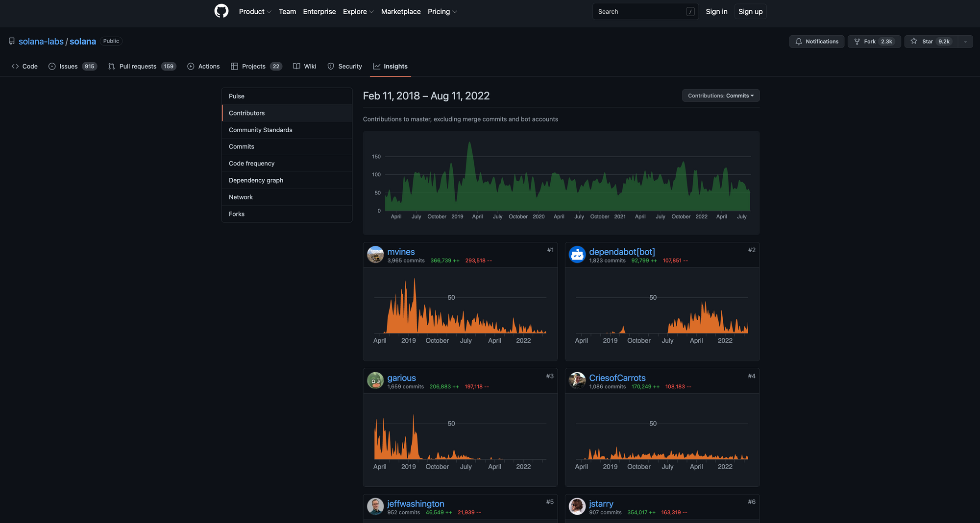This screenshot has height=523, width=980.
Task: Open the Wiki tab
Action: [x=304, y=66]
